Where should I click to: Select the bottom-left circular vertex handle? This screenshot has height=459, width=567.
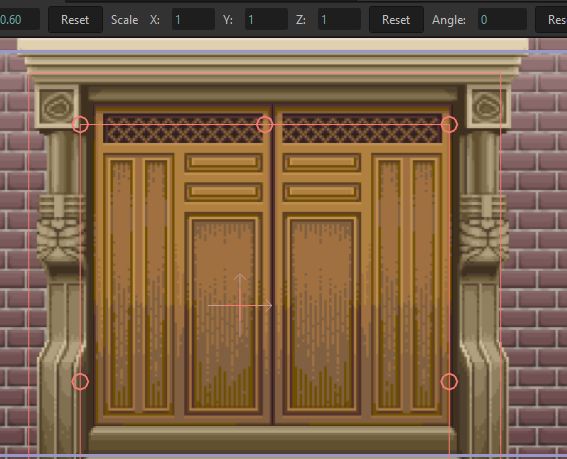[80, 381]
